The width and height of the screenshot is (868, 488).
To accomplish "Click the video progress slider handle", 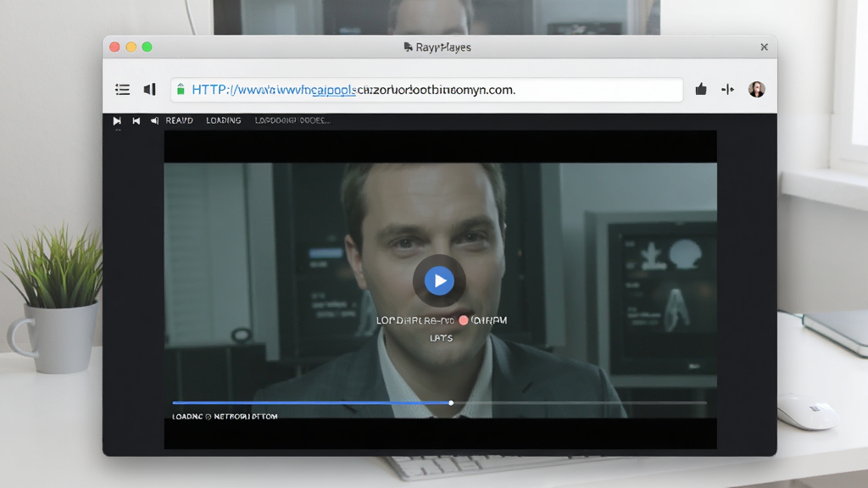I will pyautogui.click(x=451, y=402).
